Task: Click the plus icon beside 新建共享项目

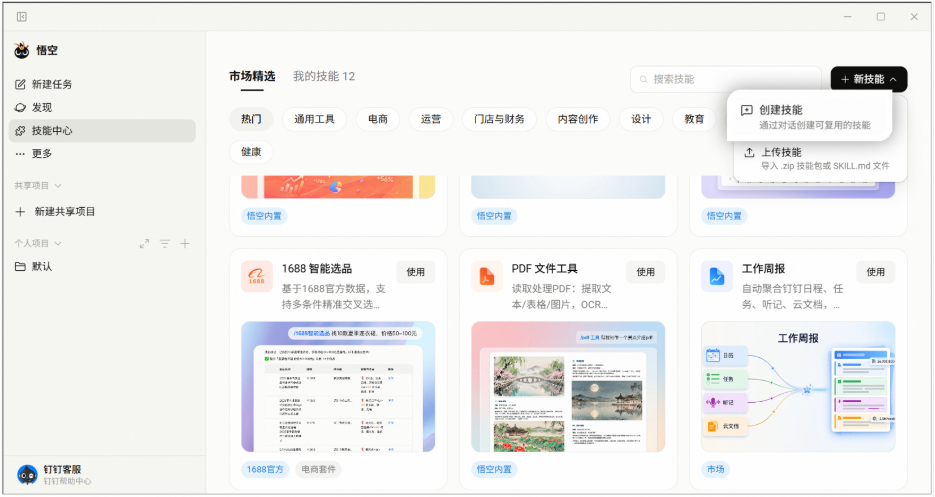Action: pos(20,212)
